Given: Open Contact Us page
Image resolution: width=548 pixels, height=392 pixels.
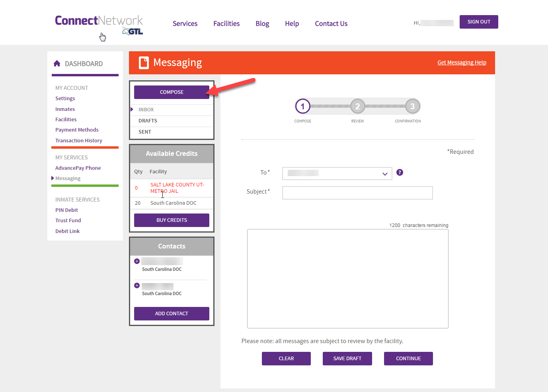Looking at the screenshot, I should tap(331, 24).
